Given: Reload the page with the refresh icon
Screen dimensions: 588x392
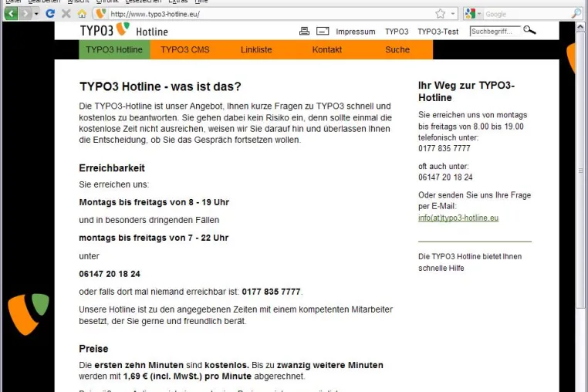Looking at the screenshot, I should 50,14.
